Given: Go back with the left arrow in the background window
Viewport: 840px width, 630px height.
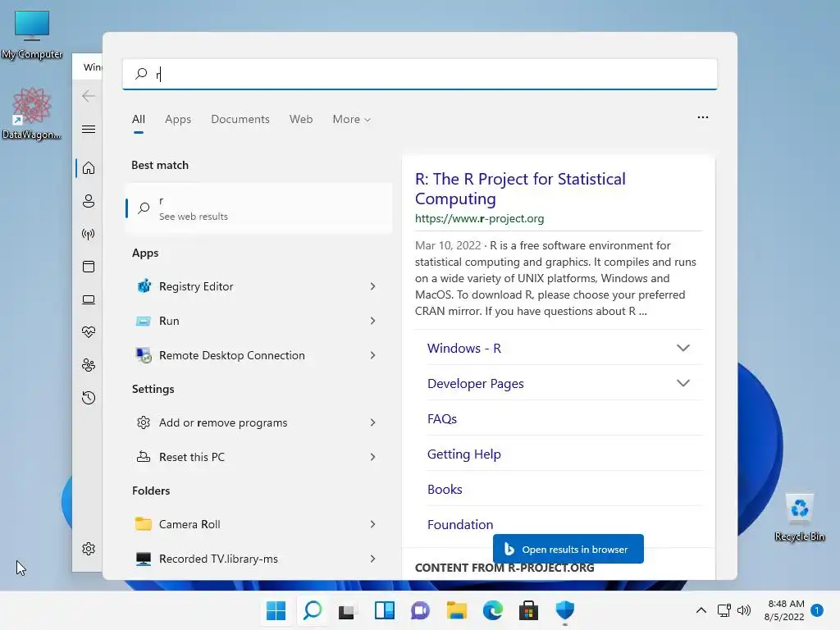Looking at the screenshot, I should point(89,96).
